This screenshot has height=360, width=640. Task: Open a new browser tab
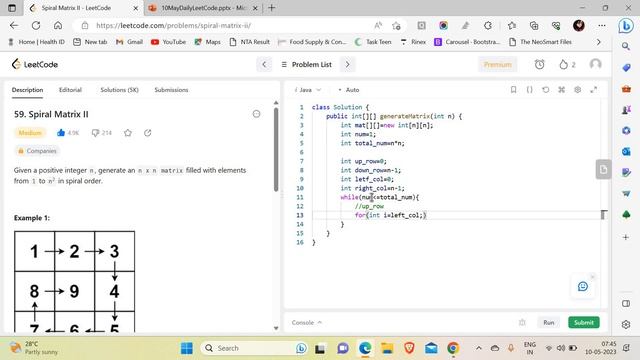(x=272, y=8)
